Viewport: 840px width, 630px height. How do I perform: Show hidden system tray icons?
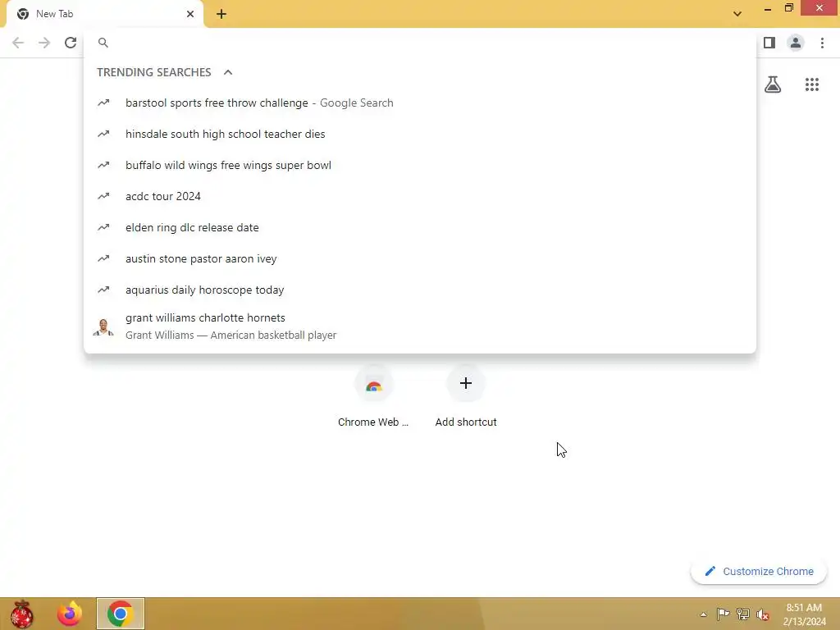click(703, 614)
